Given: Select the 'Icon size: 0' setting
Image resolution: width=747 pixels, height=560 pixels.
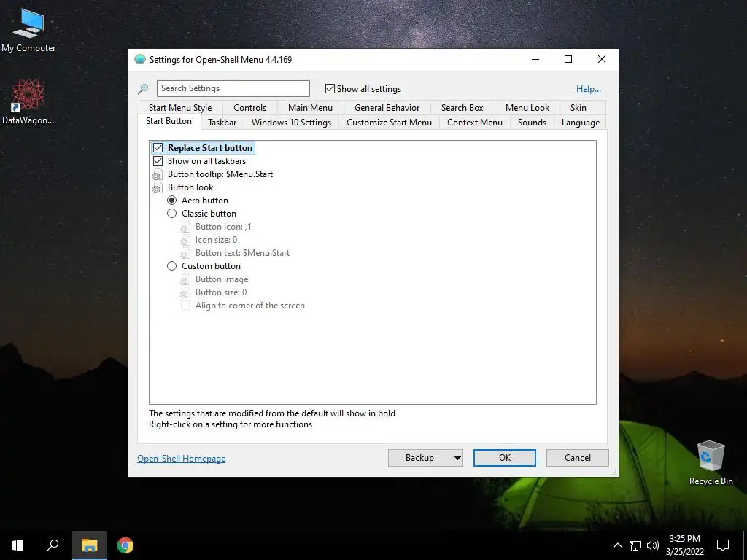Looking at the screenshot, I should point(216,240).
